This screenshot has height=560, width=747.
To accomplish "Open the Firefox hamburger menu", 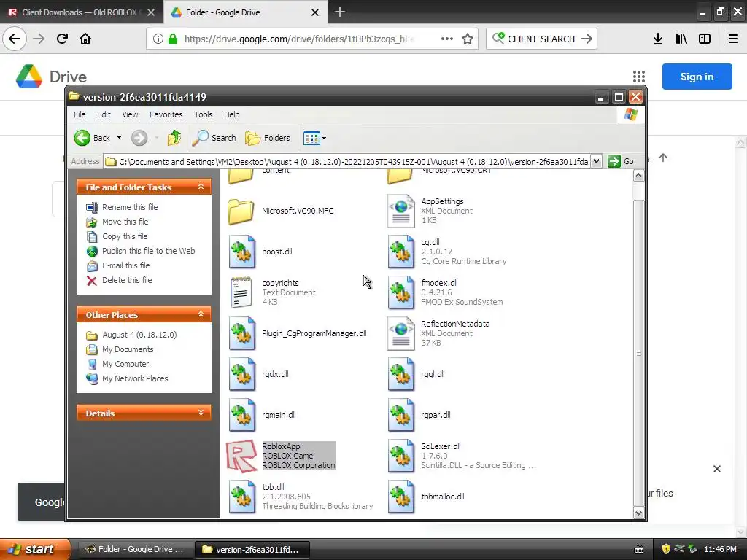I will 733,39.
